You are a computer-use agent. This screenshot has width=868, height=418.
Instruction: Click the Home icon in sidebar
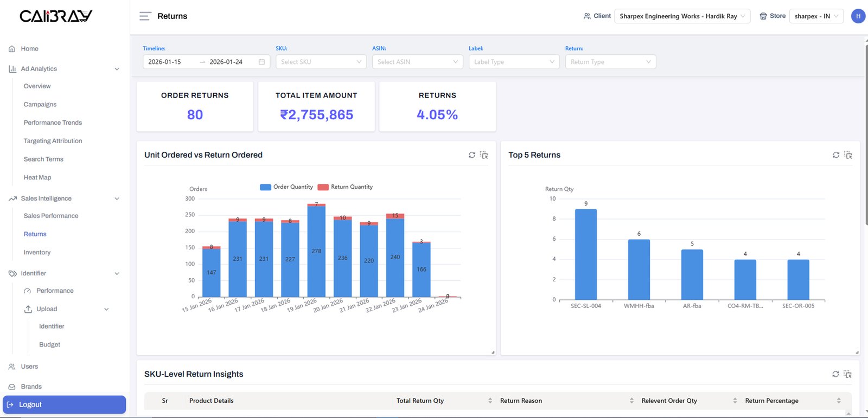(x=12, y=49)
